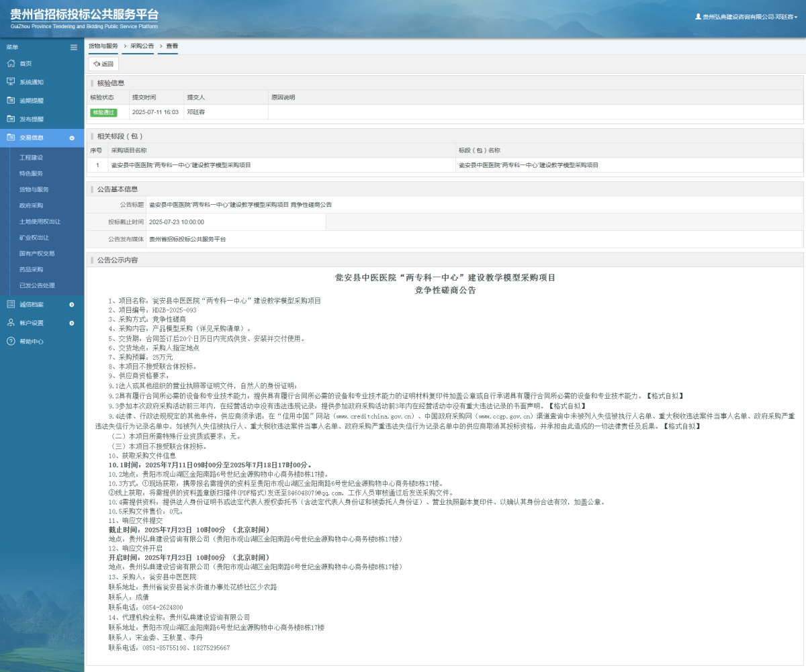Click the 发布提醒 sidebar icon
This screenshot has height=672, width=806.
pyautogui.click(x=11, y=119)
